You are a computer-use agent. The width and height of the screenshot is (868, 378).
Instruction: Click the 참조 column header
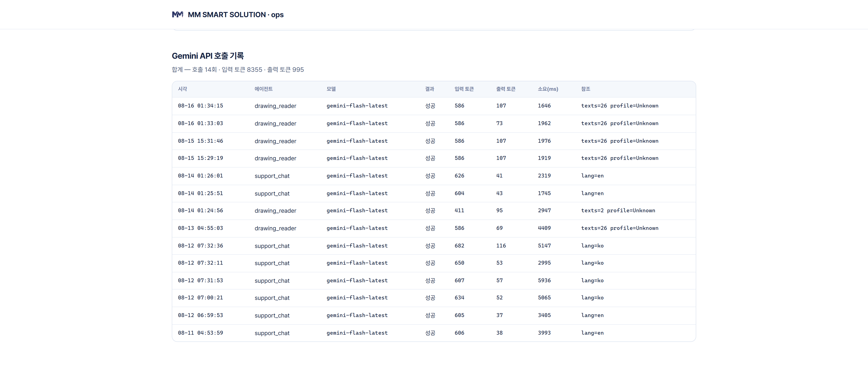click(x=586, y=89)
